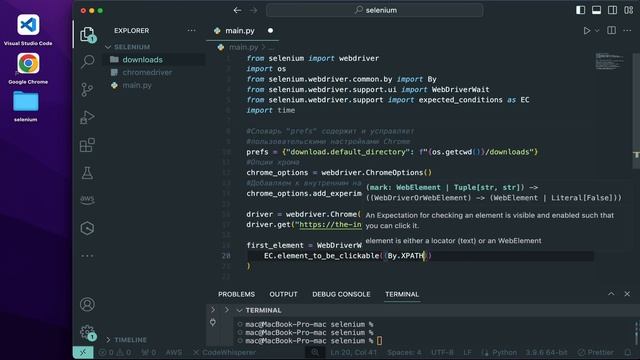Screen dimensions: 640x360
Task: Go forward in navigation history
Action: click(253, 10)
